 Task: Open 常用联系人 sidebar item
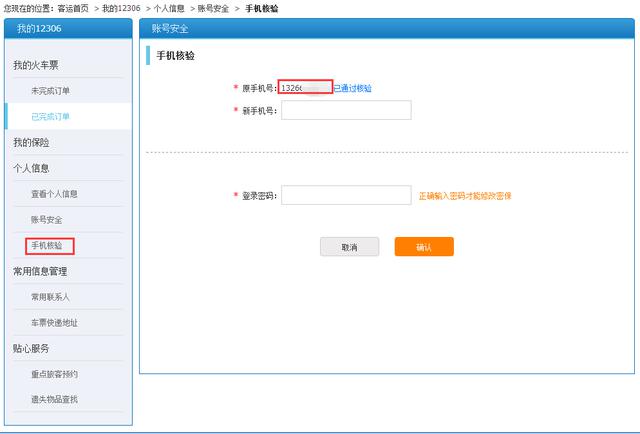(51, 297)
